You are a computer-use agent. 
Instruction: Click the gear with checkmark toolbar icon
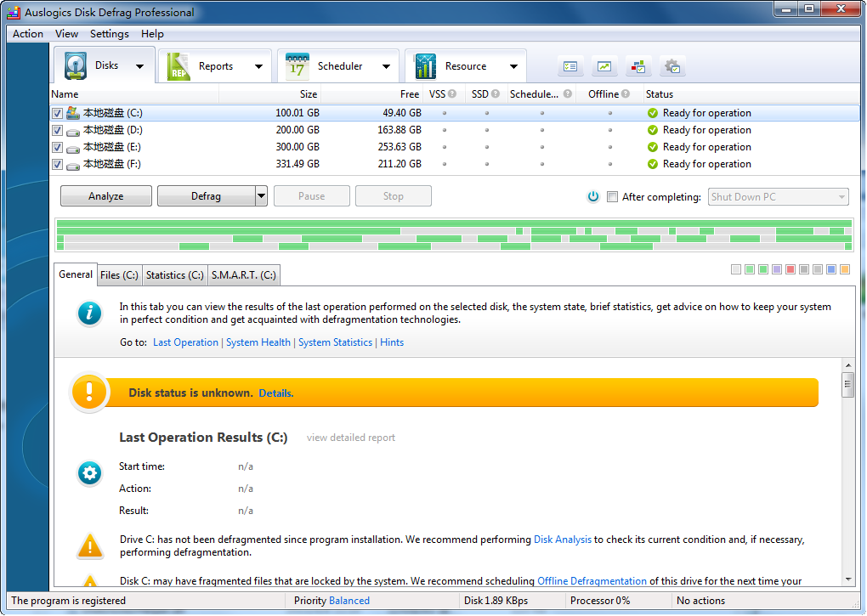(672, 67)
